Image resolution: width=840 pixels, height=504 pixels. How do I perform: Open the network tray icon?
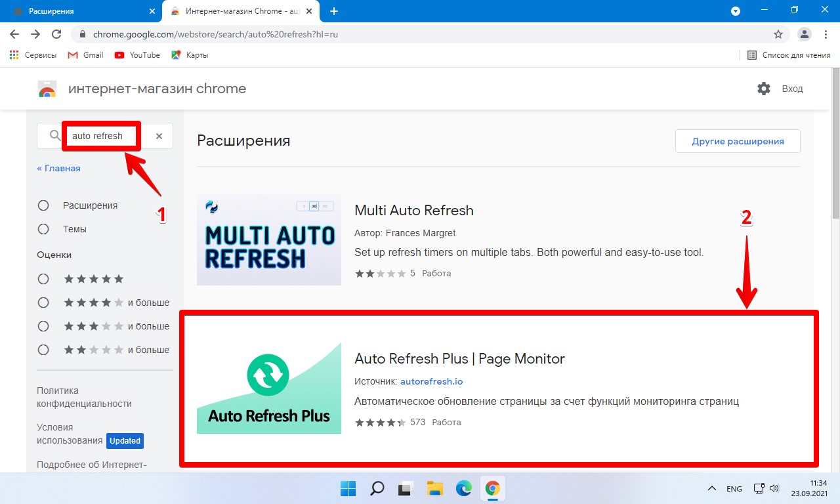pos(759,488)
